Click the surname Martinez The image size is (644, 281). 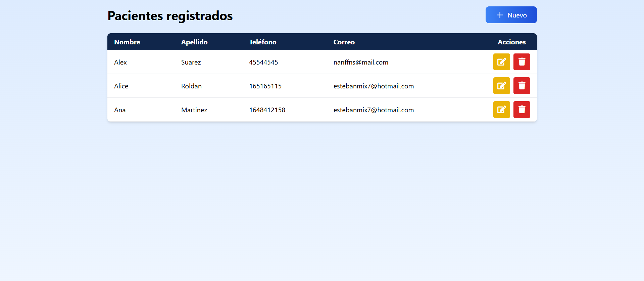click(194, 110)
